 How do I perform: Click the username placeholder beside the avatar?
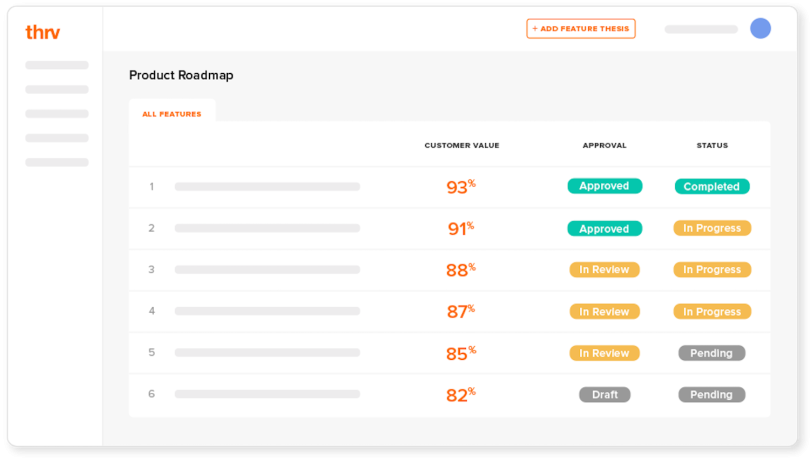[x=701, y=29]
